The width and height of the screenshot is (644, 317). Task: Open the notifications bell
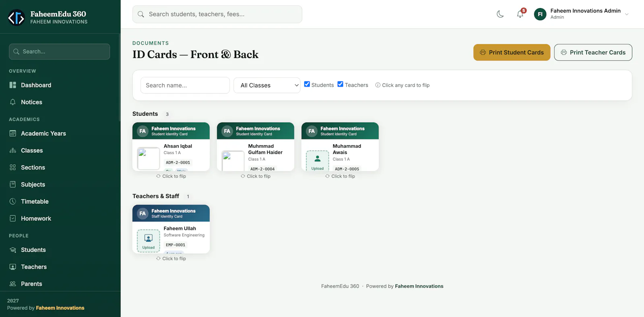pos(520,14)
